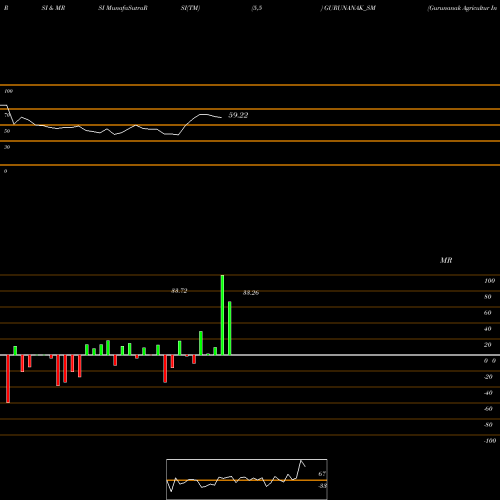Click the 50 level label on the RSI axis

click(x=7, y=131)
